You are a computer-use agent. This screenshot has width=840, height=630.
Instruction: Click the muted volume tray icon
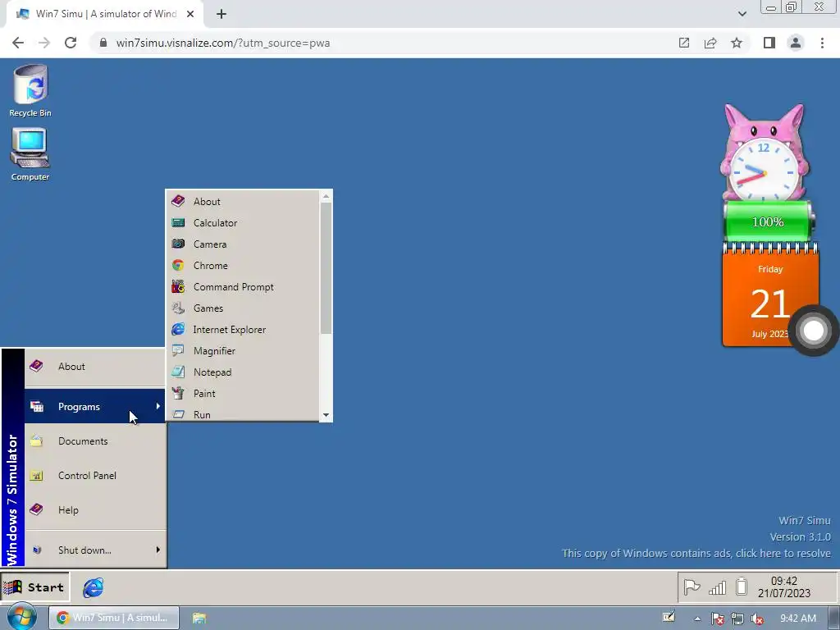click(757, 619)
